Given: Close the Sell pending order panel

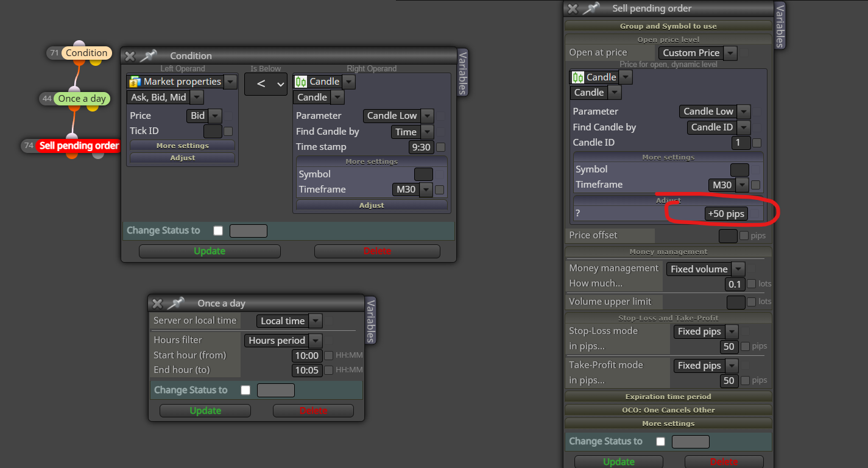Looking at the screenshot, I should (572, 9).
